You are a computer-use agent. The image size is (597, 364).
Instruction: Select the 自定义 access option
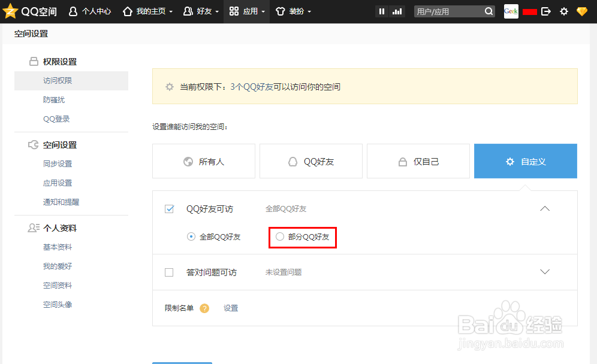pos(526,161)
